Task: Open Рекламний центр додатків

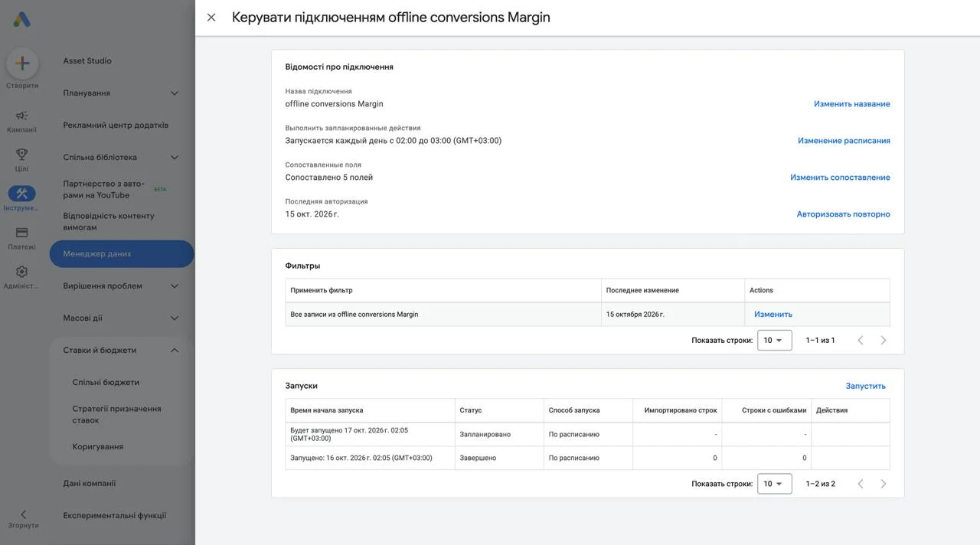Action: [x=116, y=126]
